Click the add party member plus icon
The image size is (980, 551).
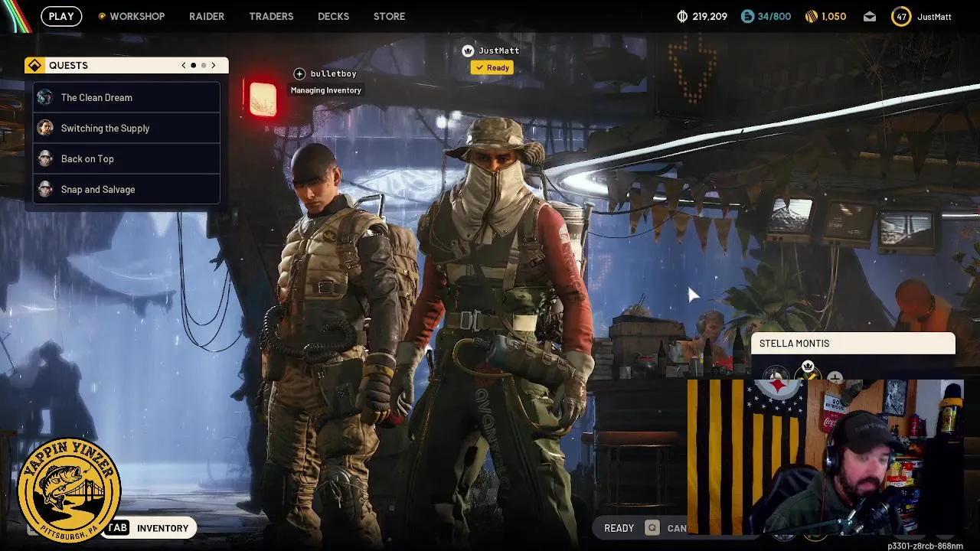(835, 377)
